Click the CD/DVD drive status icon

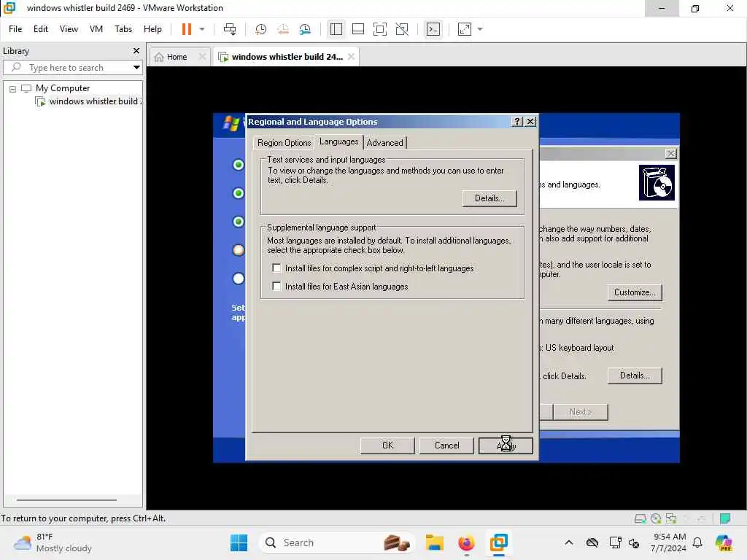(x=656, y=518)
